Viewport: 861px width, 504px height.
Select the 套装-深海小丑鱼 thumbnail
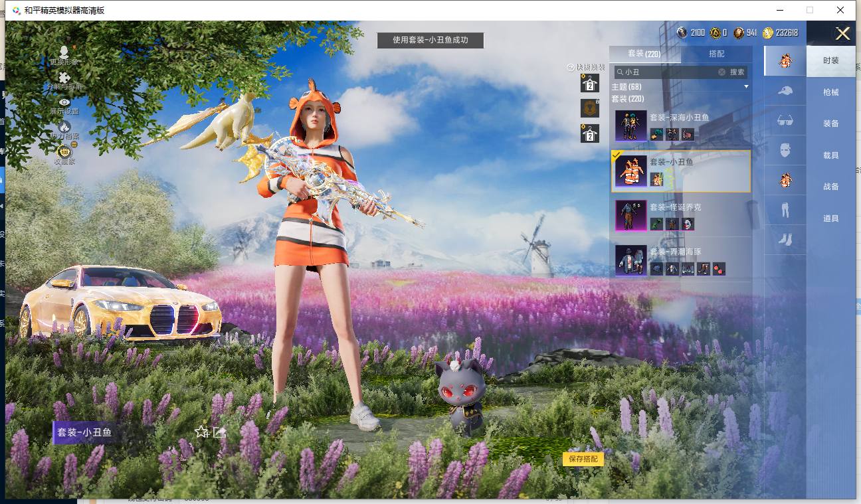click(630, 126)
